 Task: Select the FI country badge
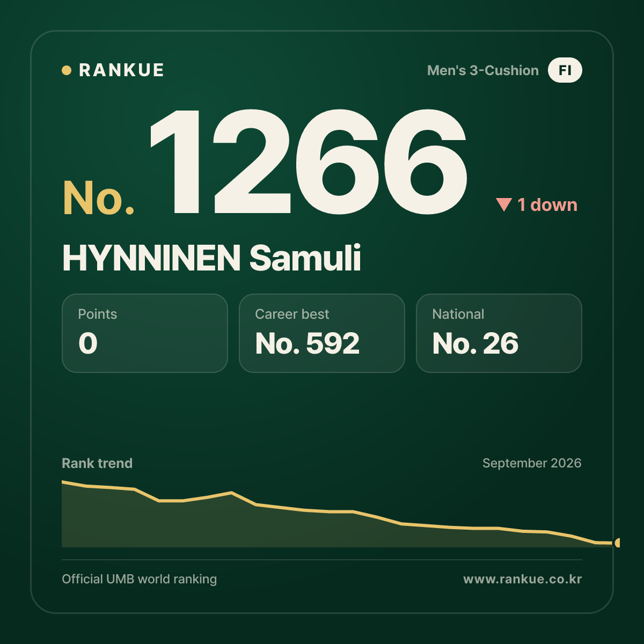565,70
